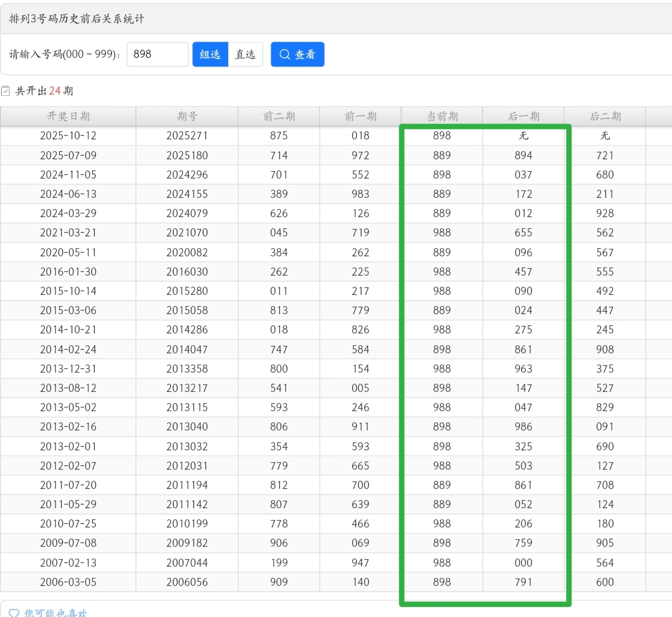672x617 pixels.
Task: Click date cell 2013-02-16
Action: click(68, 427)
